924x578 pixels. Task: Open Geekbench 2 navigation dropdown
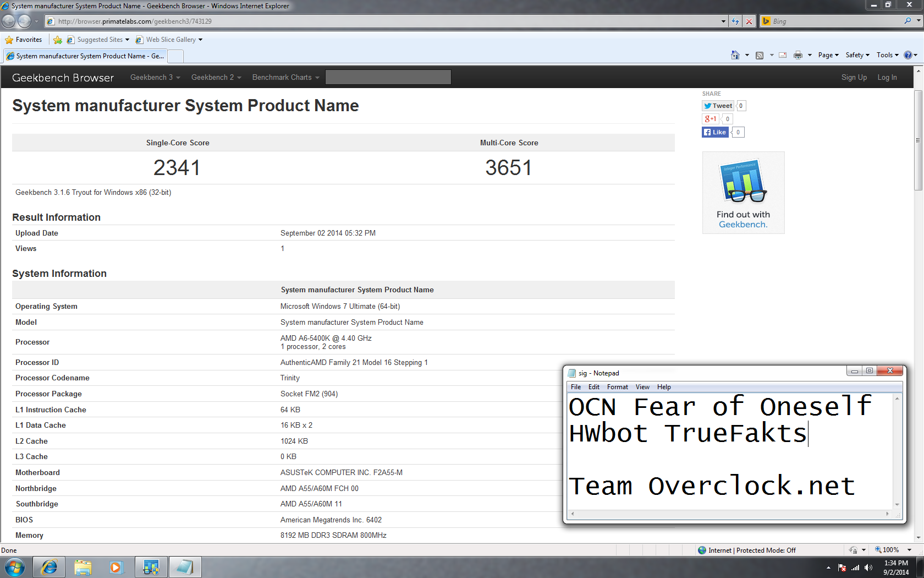216,77
